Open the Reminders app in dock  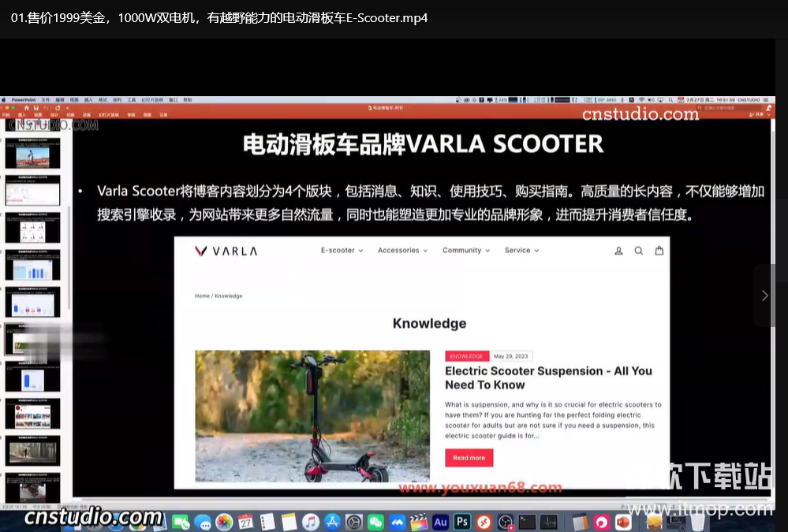coord(267,523)
